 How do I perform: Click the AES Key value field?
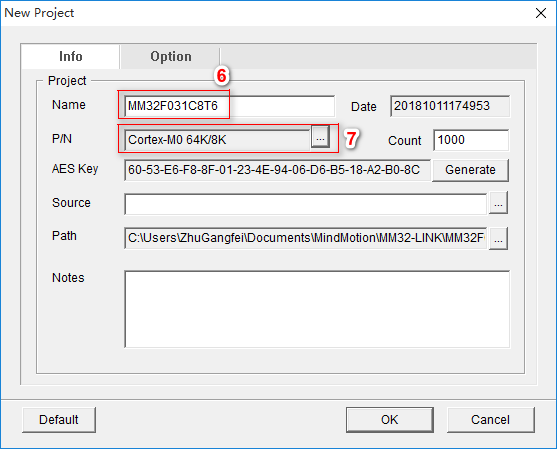[x=277, y=170]
